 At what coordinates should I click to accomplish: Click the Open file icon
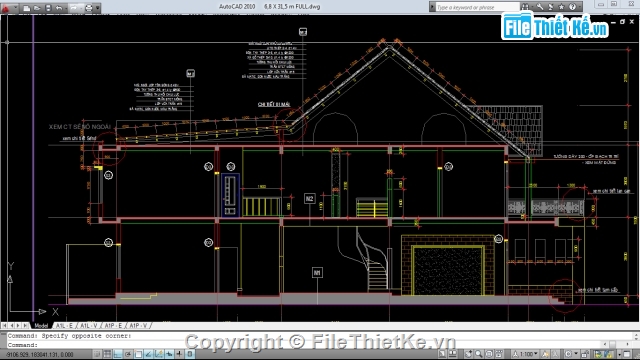tap(37, 8)
